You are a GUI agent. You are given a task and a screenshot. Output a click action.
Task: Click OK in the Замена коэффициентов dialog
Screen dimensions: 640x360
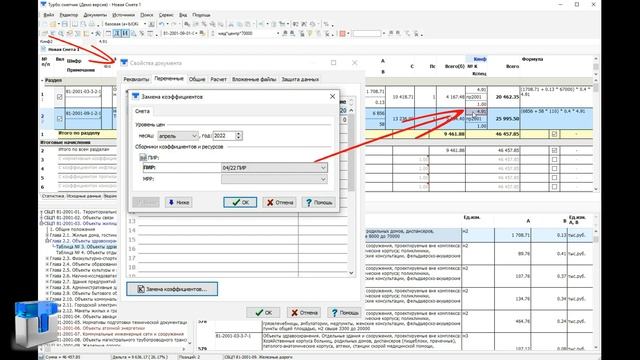(x=240, y=202)
